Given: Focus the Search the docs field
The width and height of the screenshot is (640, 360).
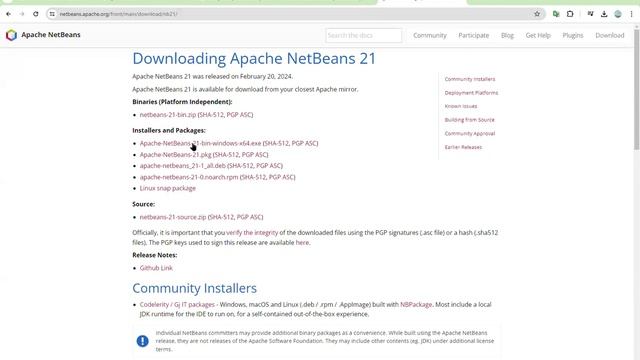Looking at the screenshot, I should (x=364, y=36).
